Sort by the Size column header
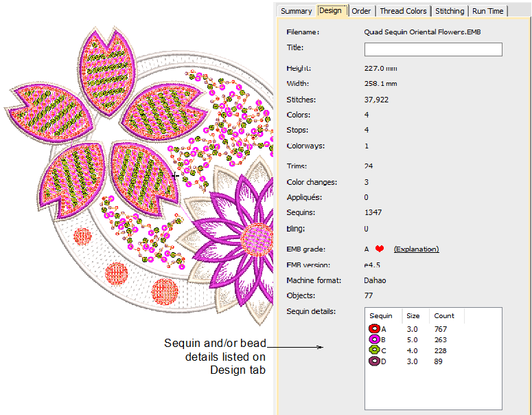The image size is (532, 415). tap(413, 316)
